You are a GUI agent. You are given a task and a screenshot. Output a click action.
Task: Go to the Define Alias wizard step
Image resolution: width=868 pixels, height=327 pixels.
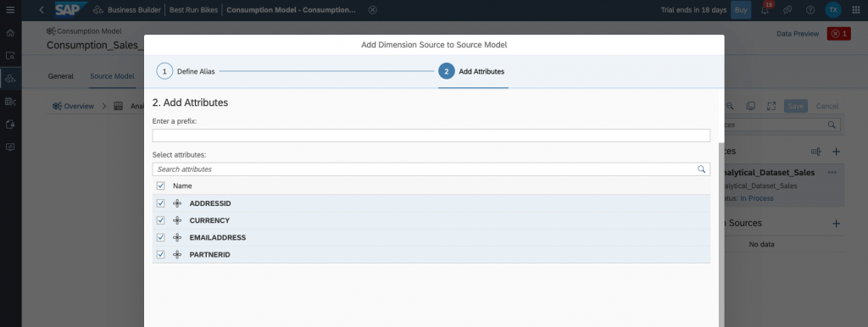tap(186, 71)
